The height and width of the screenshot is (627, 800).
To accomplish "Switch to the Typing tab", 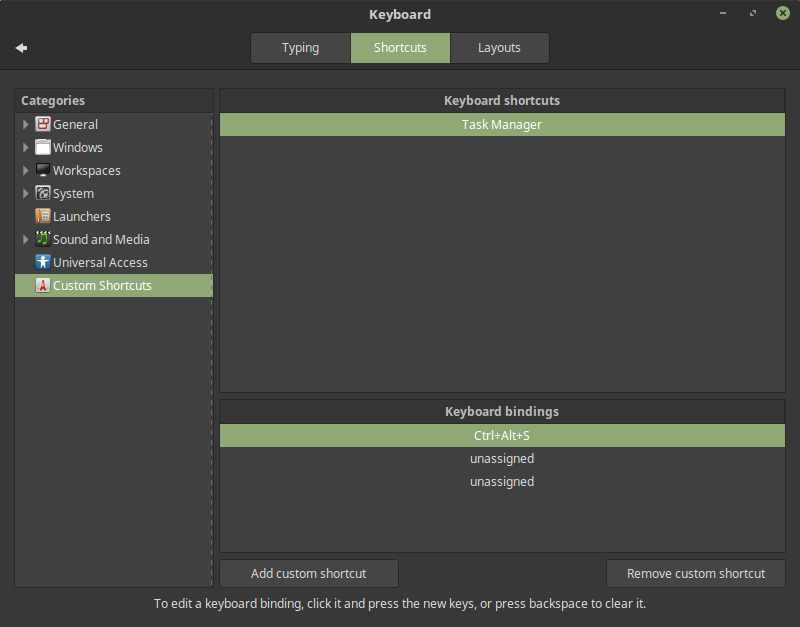I will pyautogui.click(x=300, y=47).
